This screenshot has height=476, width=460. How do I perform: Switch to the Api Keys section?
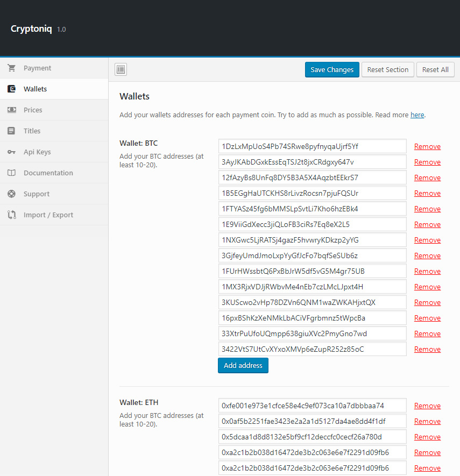(37, 152)
